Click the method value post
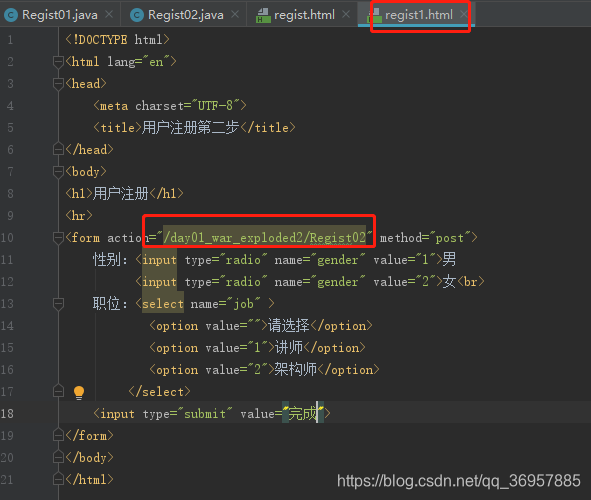 (x=449, y=238)
